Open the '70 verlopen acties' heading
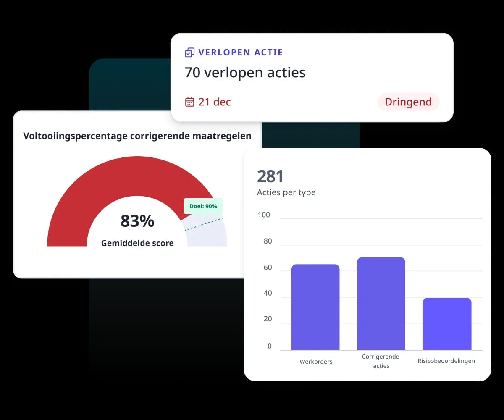This screenshot has width=504, height=420. click(x=245, y=73)
